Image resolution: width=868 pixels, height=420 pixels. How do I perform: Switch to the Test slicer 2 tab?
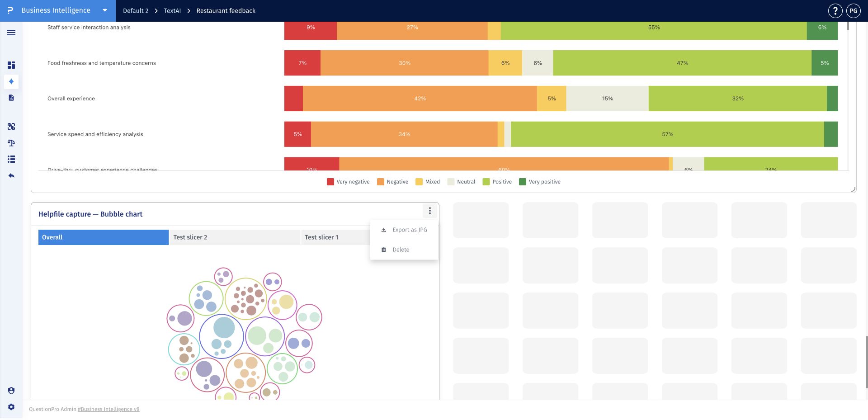click(235, 237)
